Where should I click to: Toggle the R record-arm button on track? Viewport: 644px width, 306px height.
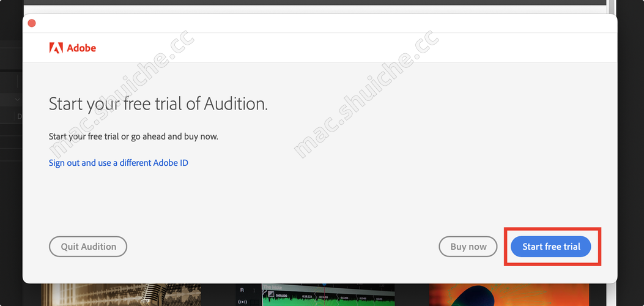(x=242, y=290)
